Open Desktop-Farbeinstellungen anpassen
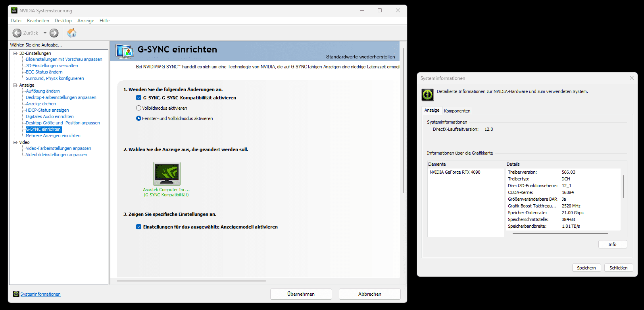This screenshot has height=310, width=644. pos(61,97)
